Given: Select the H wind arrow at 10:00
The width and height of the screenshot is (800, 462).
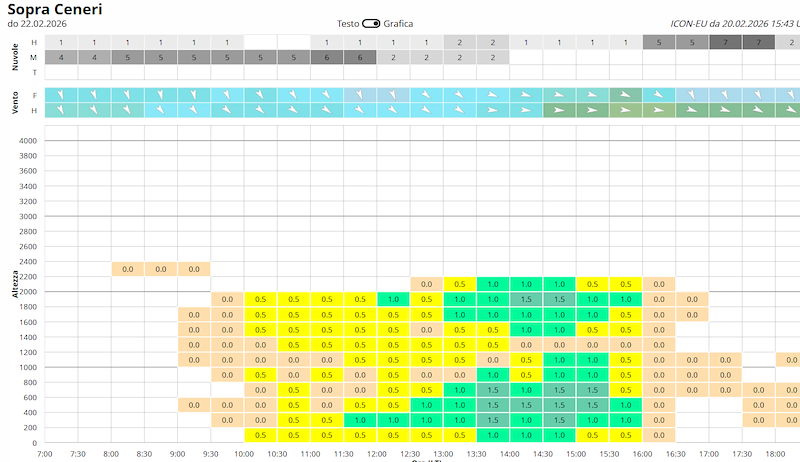Looking at the screenshot, I should tap(260, 110).
